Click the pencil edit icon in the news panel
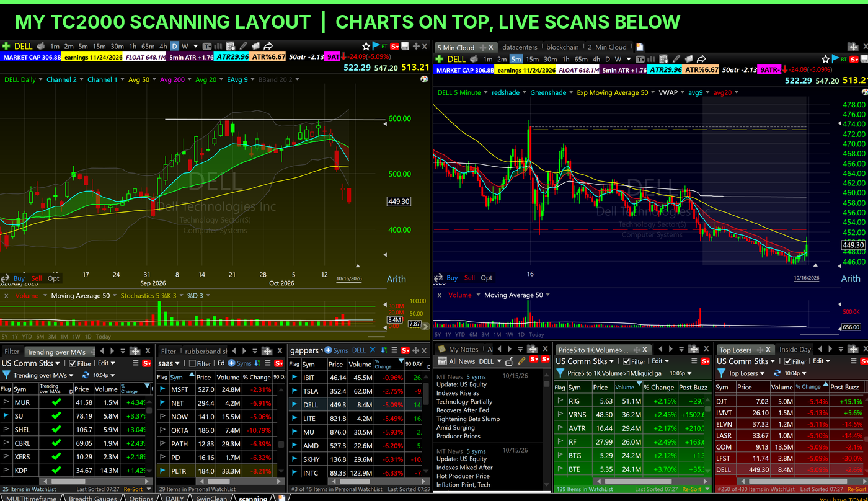The height and width of the screenshot is (501, 868). click(x=522, y=361)
